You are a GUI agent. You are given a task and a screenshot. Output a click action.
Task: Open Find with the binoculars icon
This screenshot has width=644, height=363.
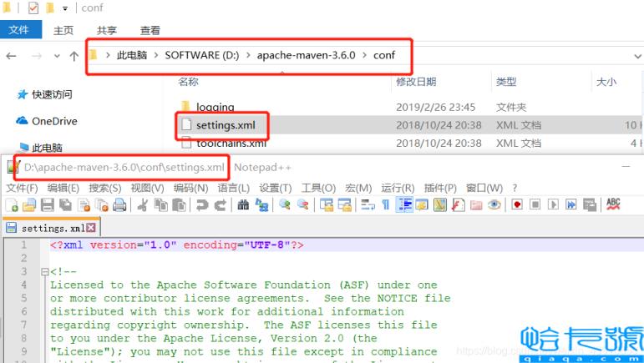click(x=243, y=204)
